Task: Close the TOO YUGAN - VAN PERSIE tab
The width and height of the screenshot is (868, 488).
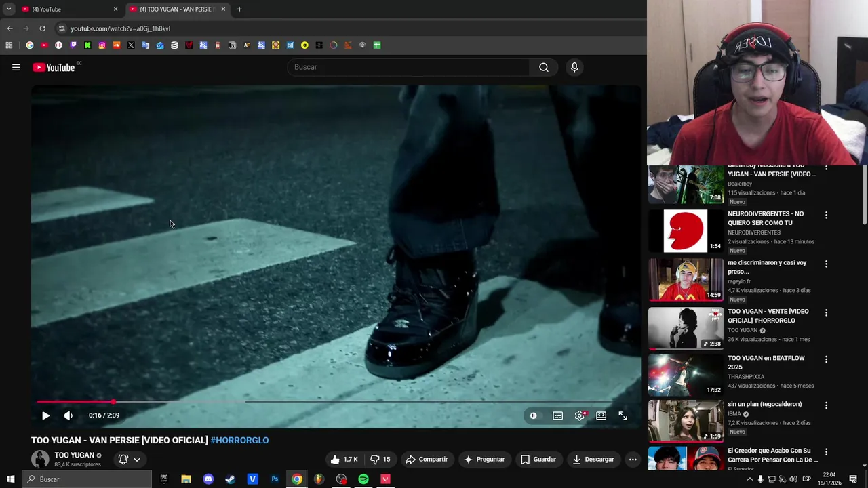Action: click(223, 9)
